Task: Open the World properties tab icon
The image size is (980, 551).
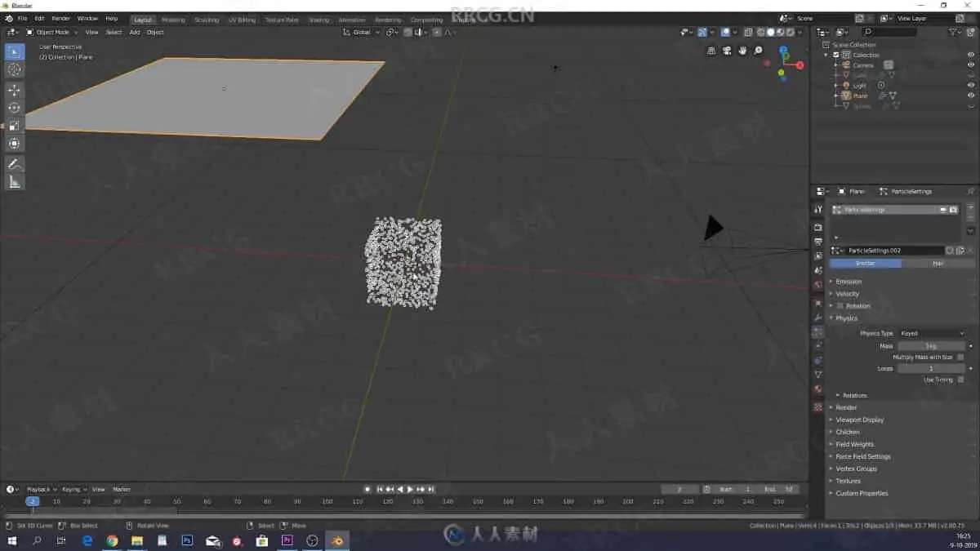Action: tap(817, 285)
